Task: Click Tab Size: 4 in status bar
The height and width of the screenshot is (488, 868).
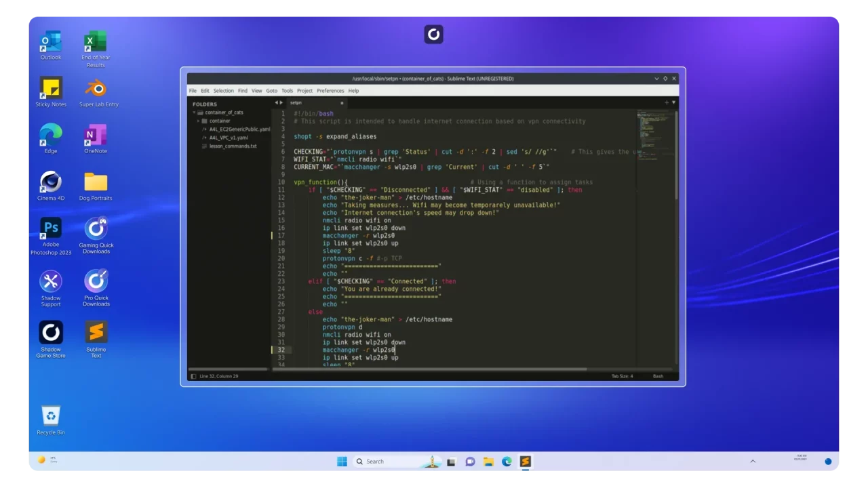Action: (622, 376)
